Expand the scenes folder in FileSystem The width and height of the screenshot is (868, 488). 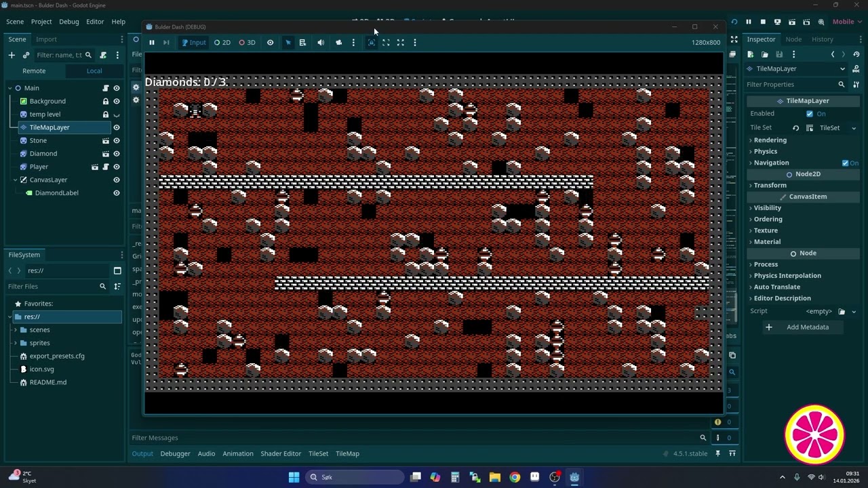[x=16, y=330]
